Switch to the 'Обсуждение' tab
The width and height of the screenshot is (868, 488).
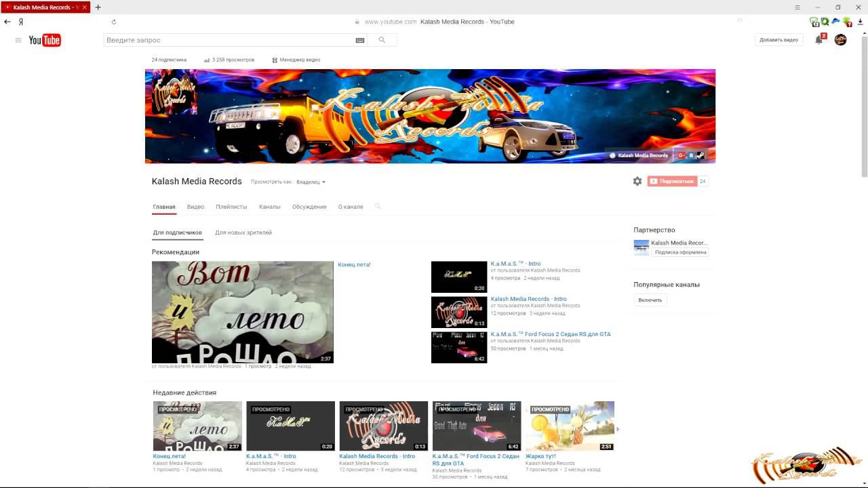309,207
